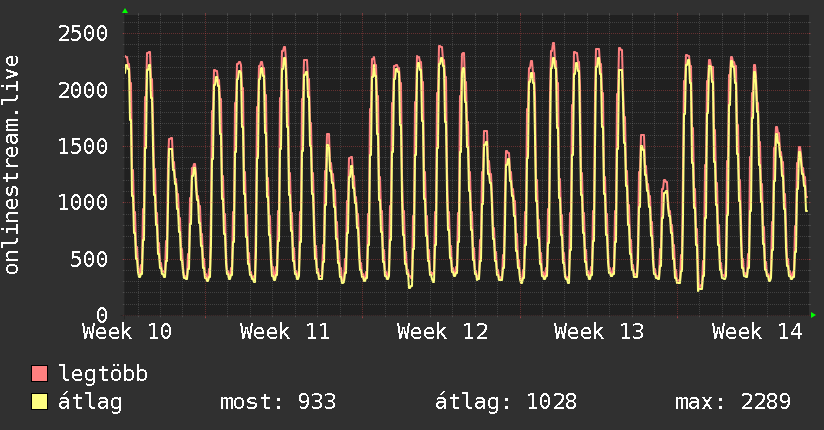Click the green arrow atop the y-axis
The height and width of the screenshot is (430, 824).
pos(125,11)
